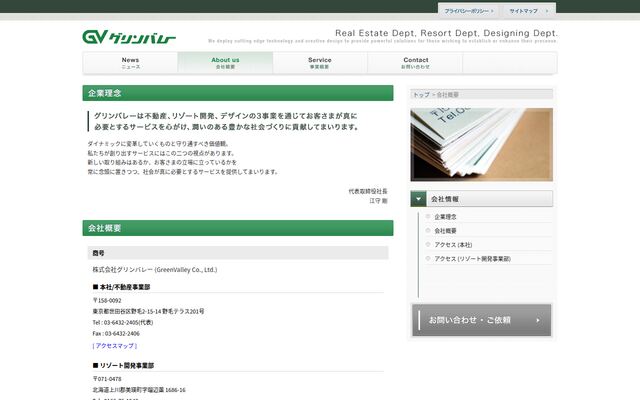This screenshot has height=400, width=640.
Task: Click the radio bullet beside 企業理念
Action: tap(428, 216)
